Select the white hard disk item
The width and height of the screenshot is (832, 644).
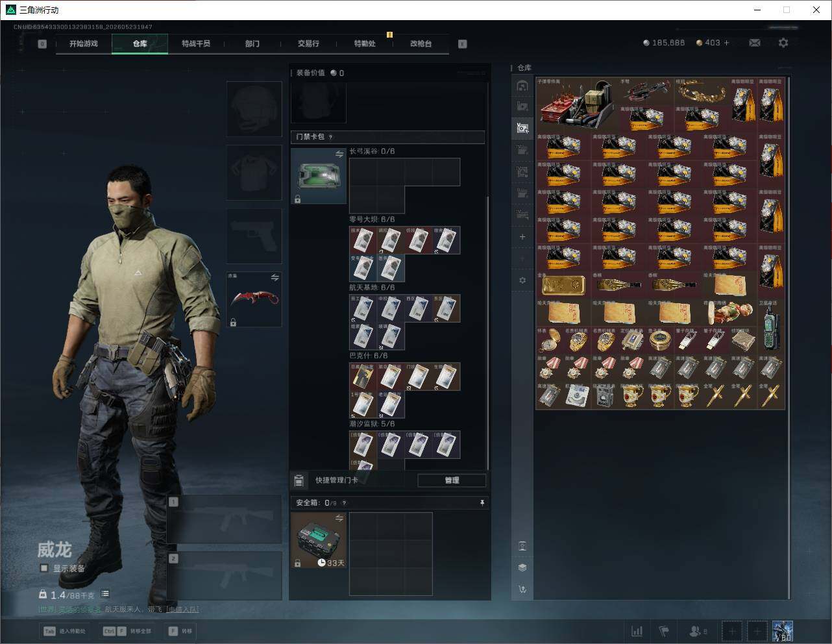pyautogui.click(x=577, y=395)
